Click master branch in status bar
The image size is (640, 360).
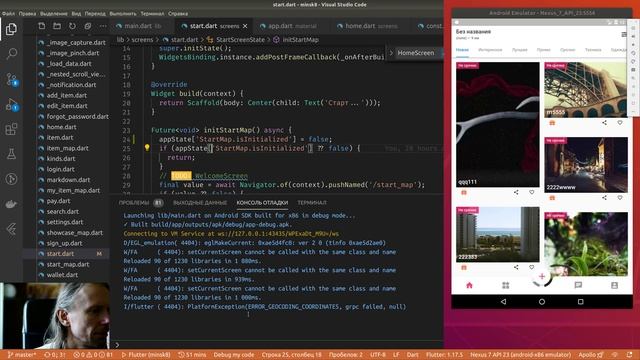22,355
